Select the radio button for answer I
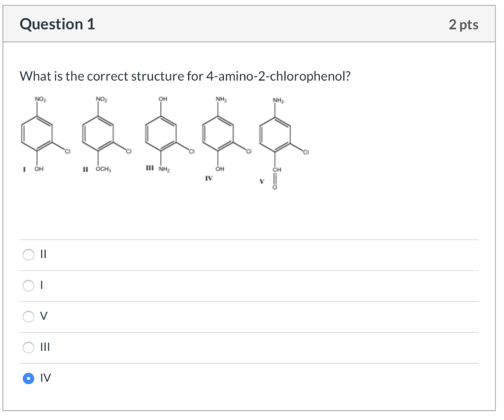The height and width of the screenshot is (420, 504). pyautogui.click(x=29, y=285)
